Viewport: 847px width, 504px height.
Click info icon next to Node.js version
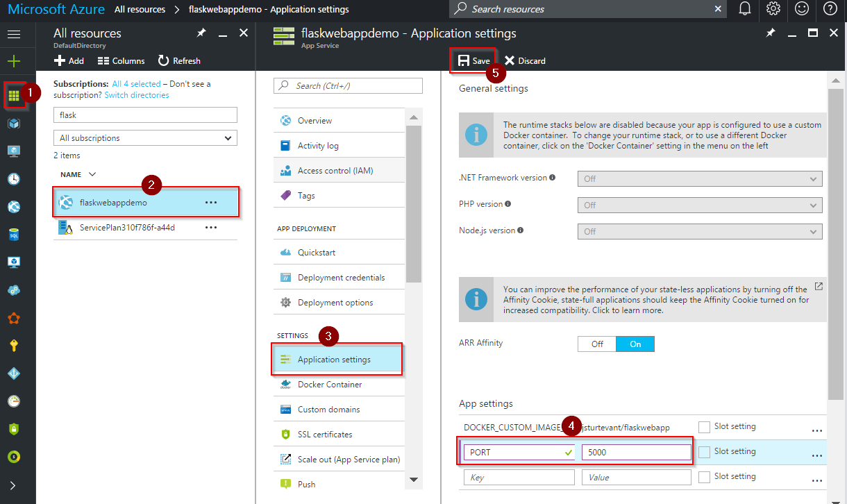pyautogui.click(x=521, y=230)
